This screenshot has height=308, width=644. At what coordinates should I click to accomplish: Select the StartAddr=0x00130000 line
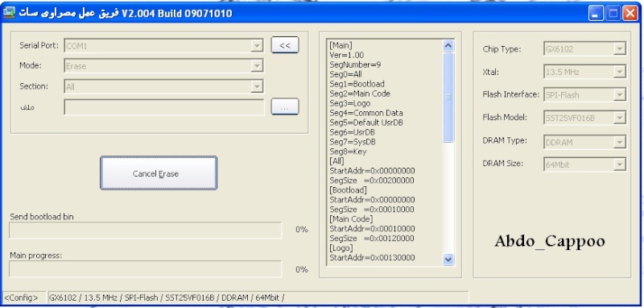pos(372,257)
